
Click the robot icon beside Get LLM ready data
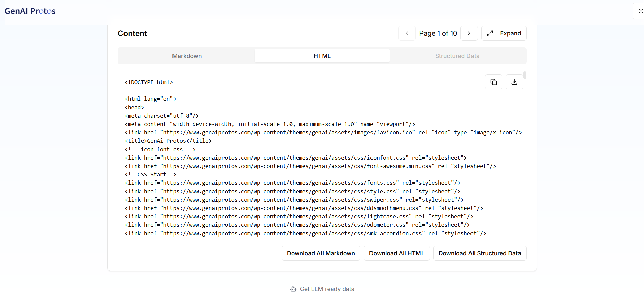click(x=293, y=289)
